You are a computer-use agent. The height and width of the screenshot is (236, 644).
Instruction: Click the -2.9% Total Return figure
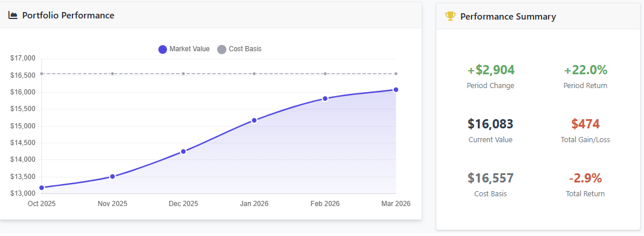(585, 178)
